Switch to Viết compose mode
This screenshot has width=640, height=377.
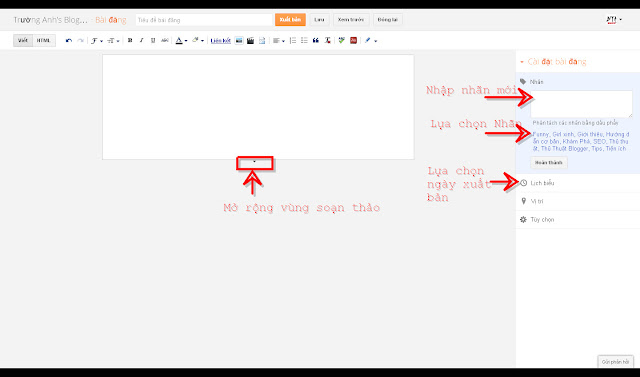23,40
